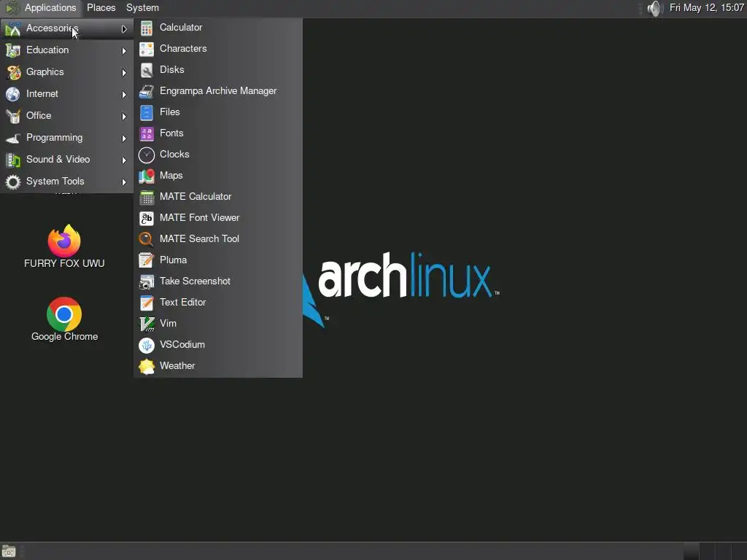Expand the Graphics submenu arrow
The height and width of the screenshot is (560, 747).
pos(124,72)
